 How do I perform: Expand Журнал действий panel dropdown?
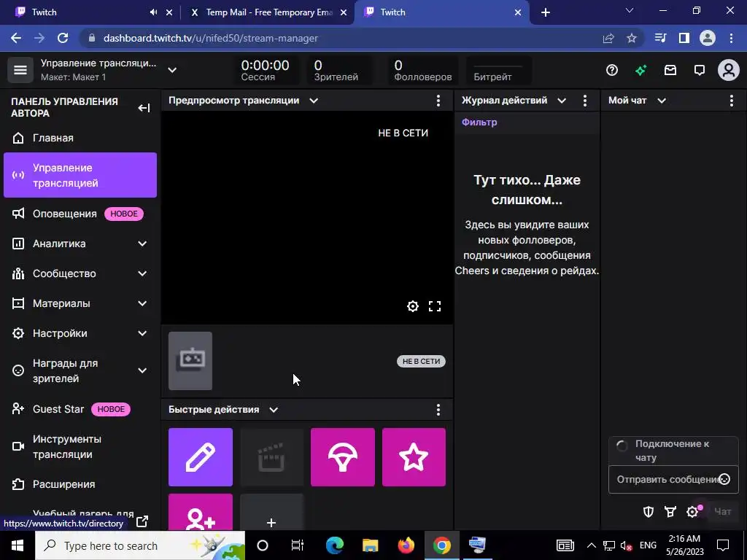point(562,101)
